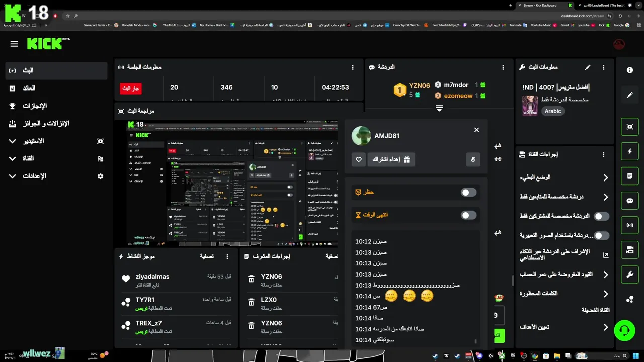This screenshot has width=644, height=362.
Task: Click the three-dots icon at right toolbar bottom
Action: [629, 299]
